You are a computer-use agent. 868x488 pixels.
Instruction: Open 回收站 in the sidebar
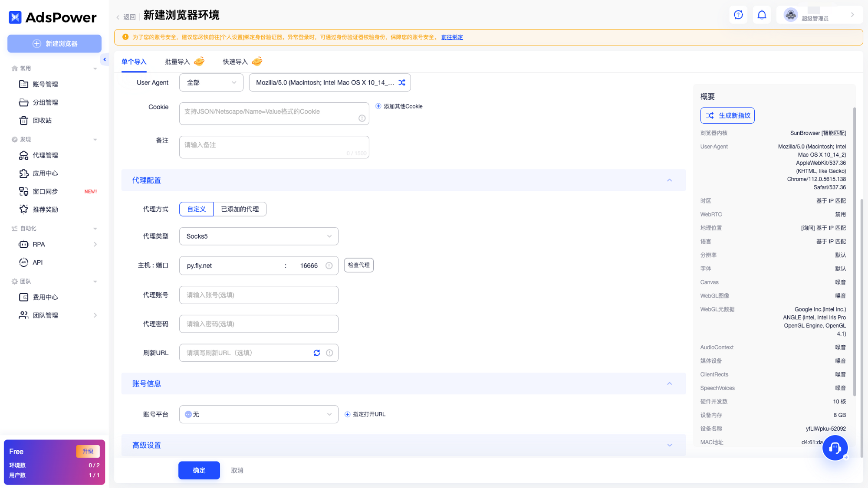[x=43, y=120]
